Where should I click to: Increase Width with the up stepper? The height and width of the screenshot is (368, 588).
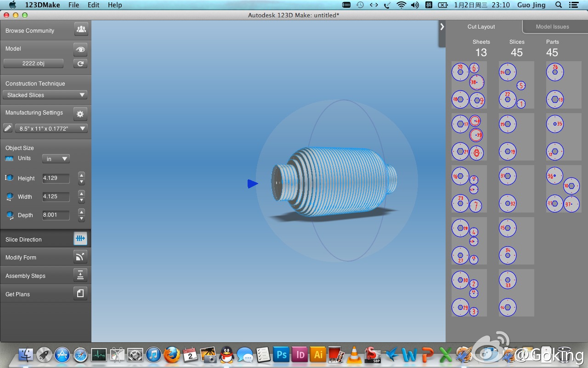tap(81, 193)
